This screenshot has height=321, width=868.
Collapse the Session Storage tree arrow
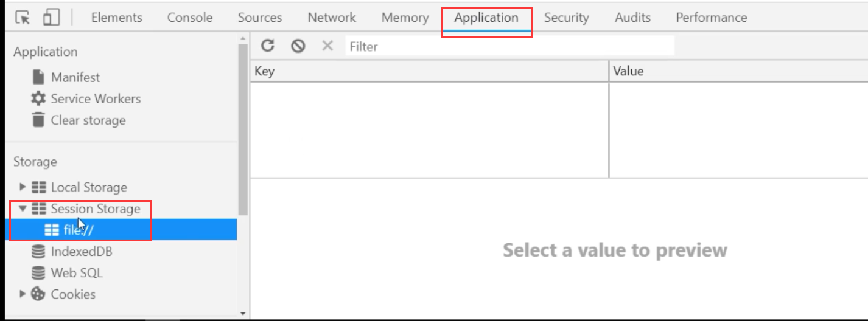click(23, 209)
